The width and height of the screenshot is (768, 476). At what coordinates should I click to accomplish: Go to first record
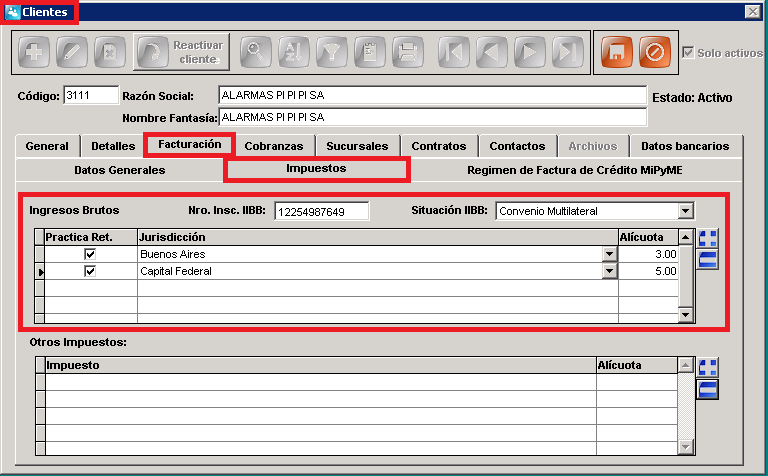coord(454,52)
